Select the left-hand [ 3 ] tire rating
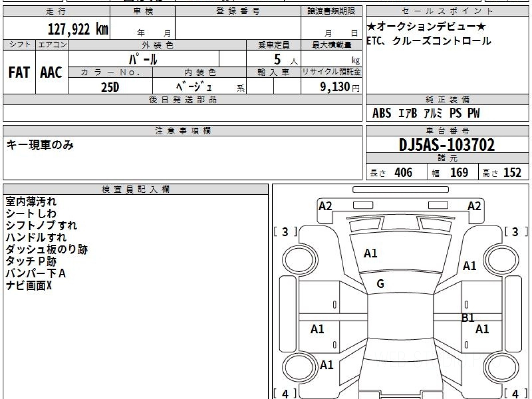Screen dimensions: 532x399 [286, 232]
